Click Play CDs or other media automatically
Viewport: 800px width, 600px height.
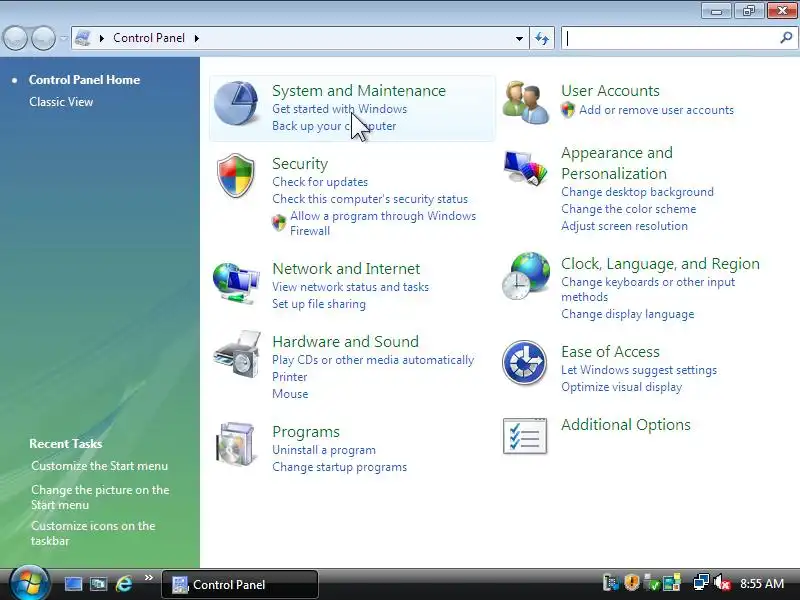(373, 360)
